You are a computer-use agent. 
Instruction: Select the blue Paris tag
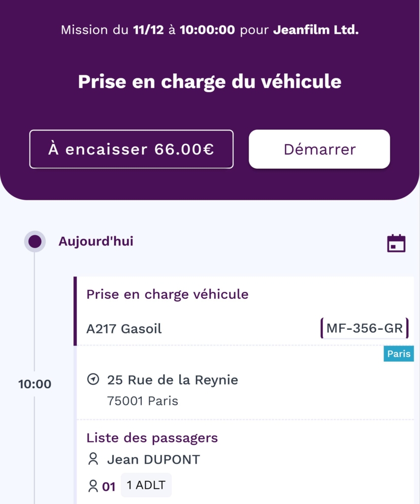click(398, 354)
